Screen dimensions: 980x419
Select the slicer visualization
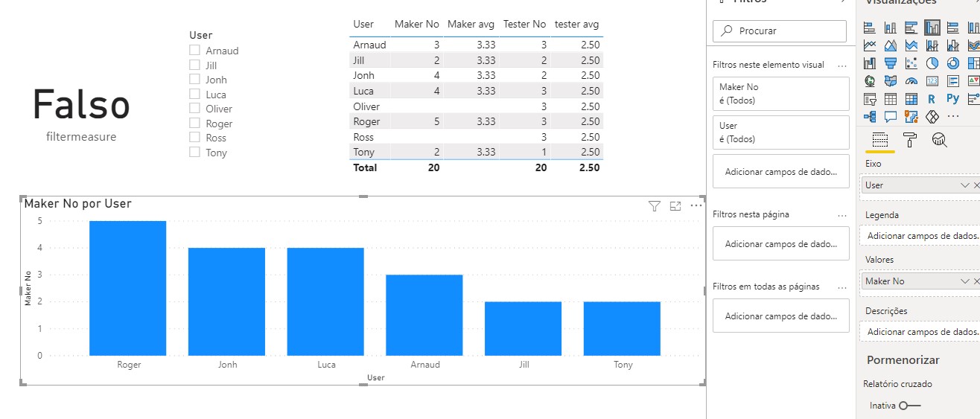pos(869,99)
